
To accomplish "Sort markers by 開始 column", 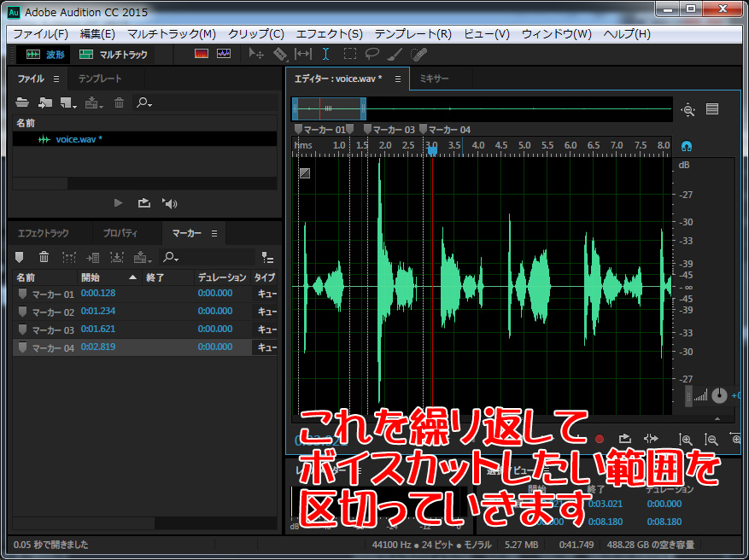I will 109,277.
